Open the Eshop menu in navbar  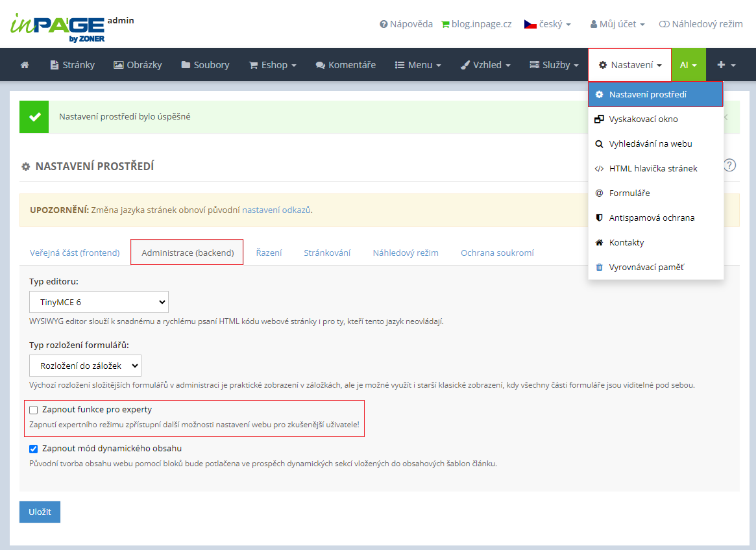(273, 65)
